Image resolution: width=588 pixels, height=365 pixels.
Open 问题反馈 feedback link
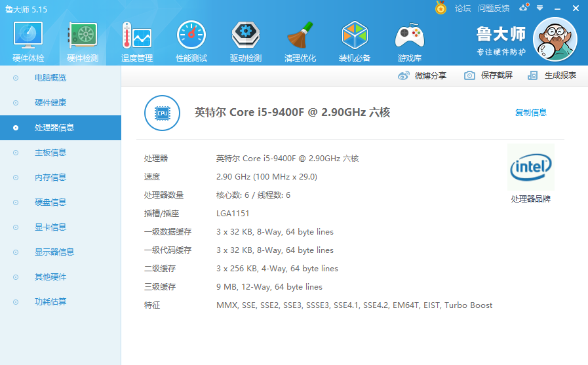494,9
